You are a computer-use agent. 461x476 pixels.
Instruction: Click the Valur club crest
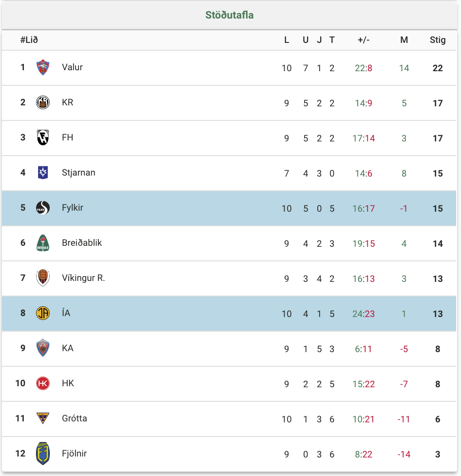point(43,67)
